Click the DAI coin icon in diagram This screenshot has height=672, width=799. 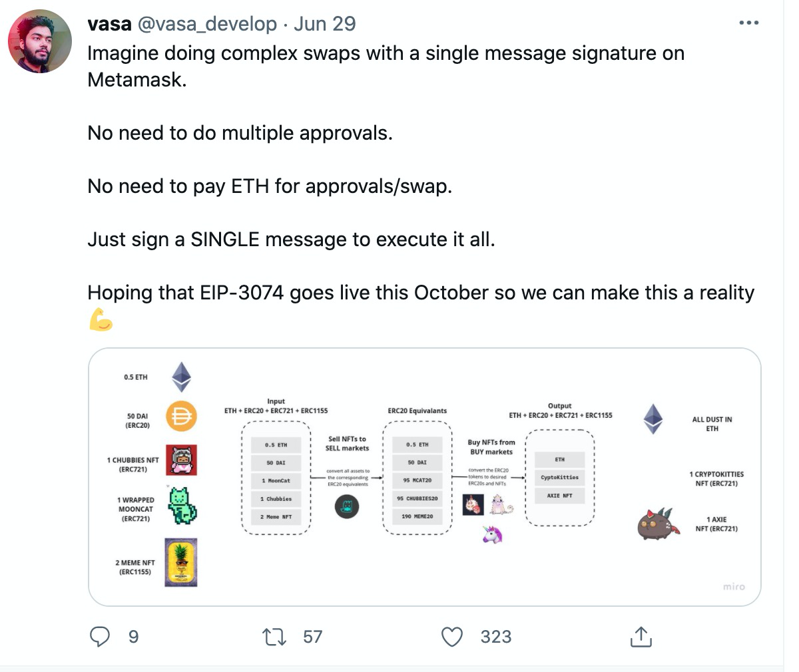[180, 417]
